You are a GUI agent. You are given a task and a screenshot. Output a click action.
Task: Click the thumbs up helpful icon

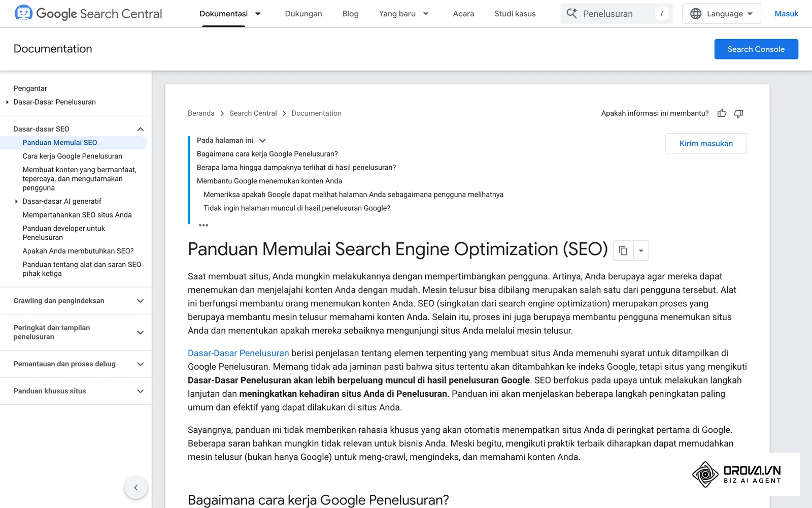tap(722, 113)
